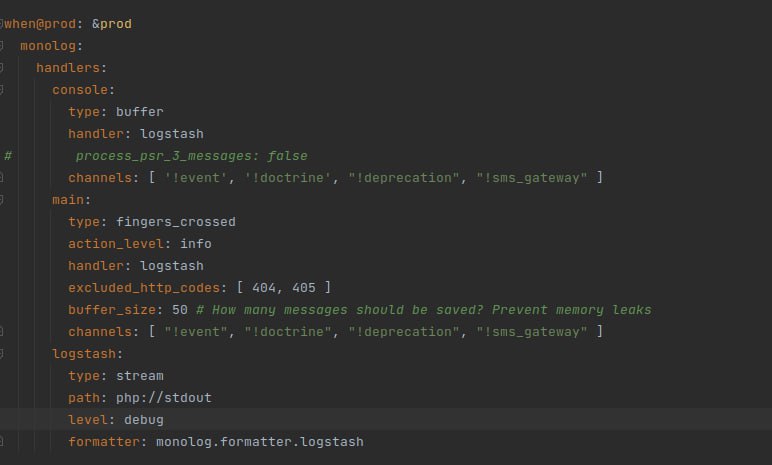
Task: Click monolog.formatter.logstash service reference
Action: coord(260,442)
